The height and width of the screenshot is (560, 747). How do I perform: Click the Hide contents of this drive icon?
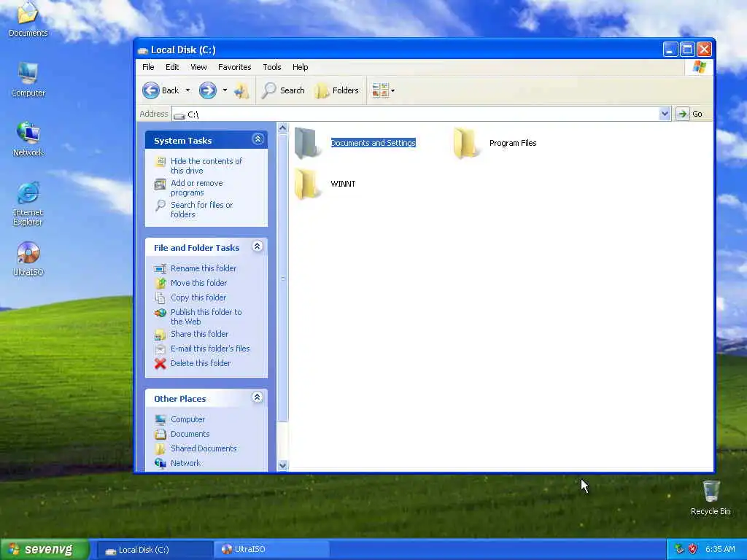161,161
